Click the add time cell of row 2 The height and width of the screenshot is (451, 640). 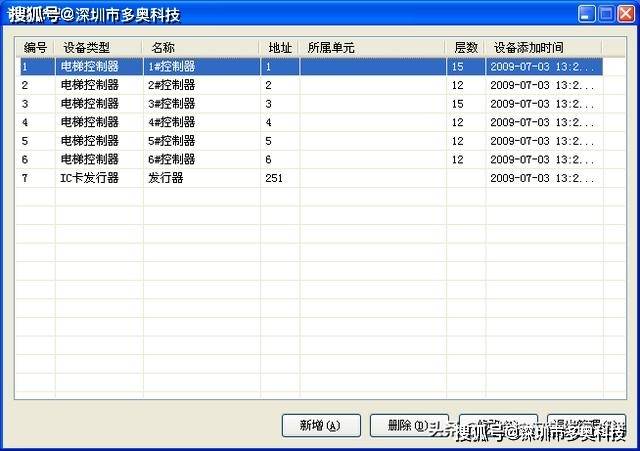click(542, 85)
